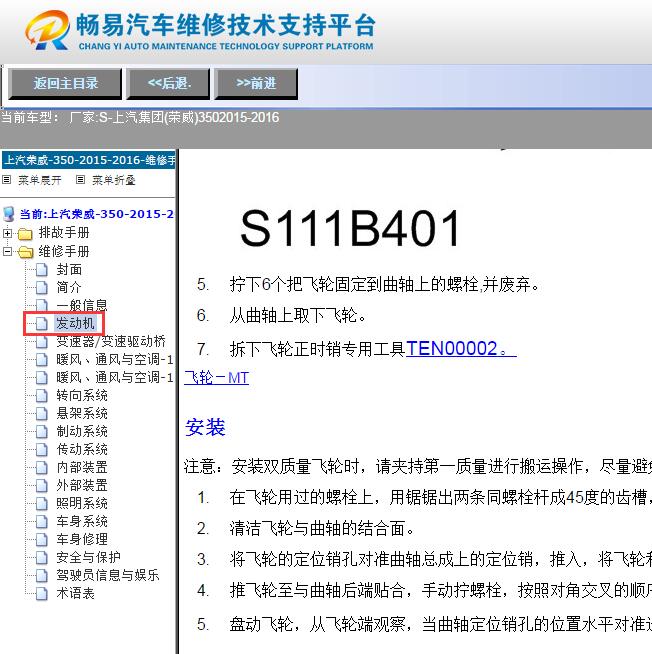The height and width of the screenshot is (654, 652).
Task: Click the page icon beside 内部装置
Action: pyautogui.click(x=42, y=467)
